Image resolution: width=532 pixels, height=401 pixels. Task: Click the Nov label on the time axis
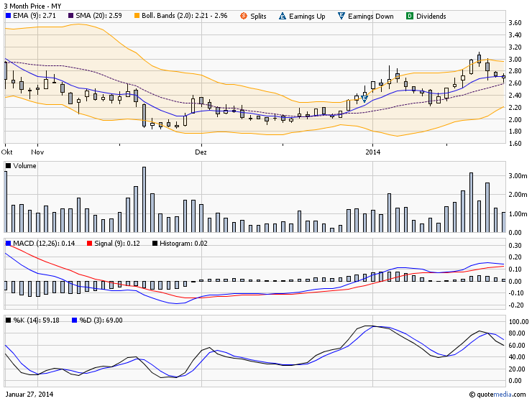tap(38, 152)
